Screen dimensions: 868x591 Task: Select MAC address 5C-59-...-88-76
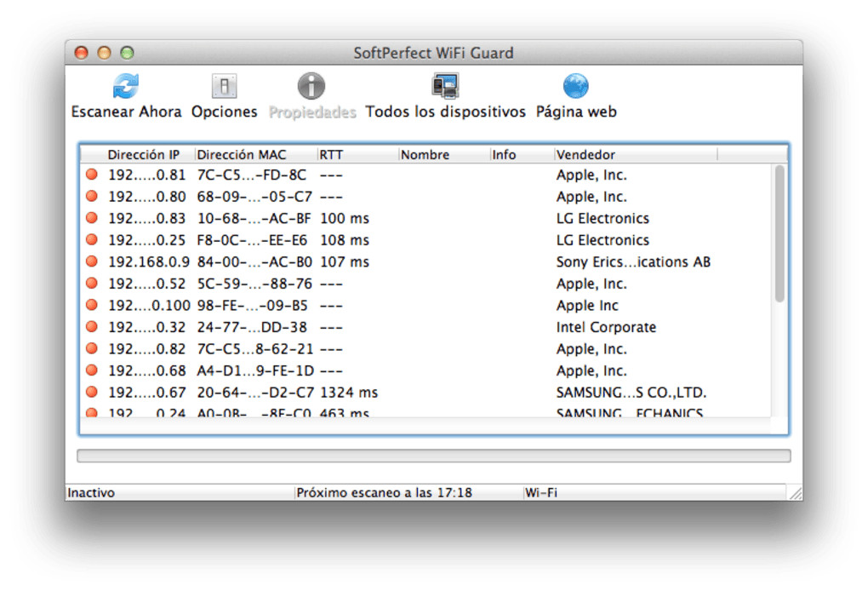pyautogui.click(x=254, y=284)
